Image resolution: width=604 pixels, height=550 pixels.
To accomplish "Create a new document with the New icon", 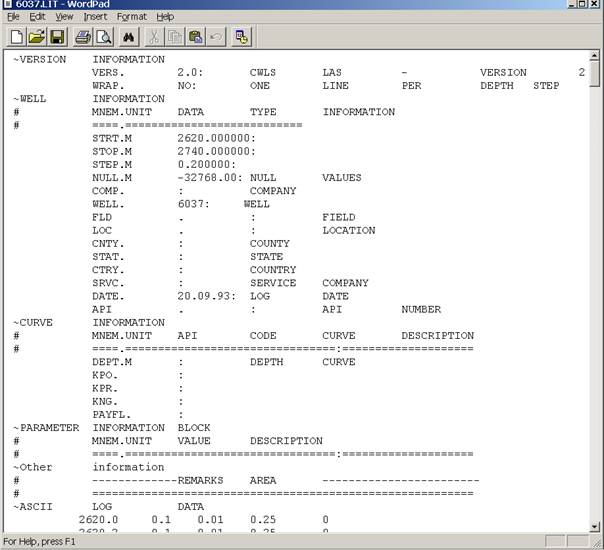I will (x=16, y=37).
